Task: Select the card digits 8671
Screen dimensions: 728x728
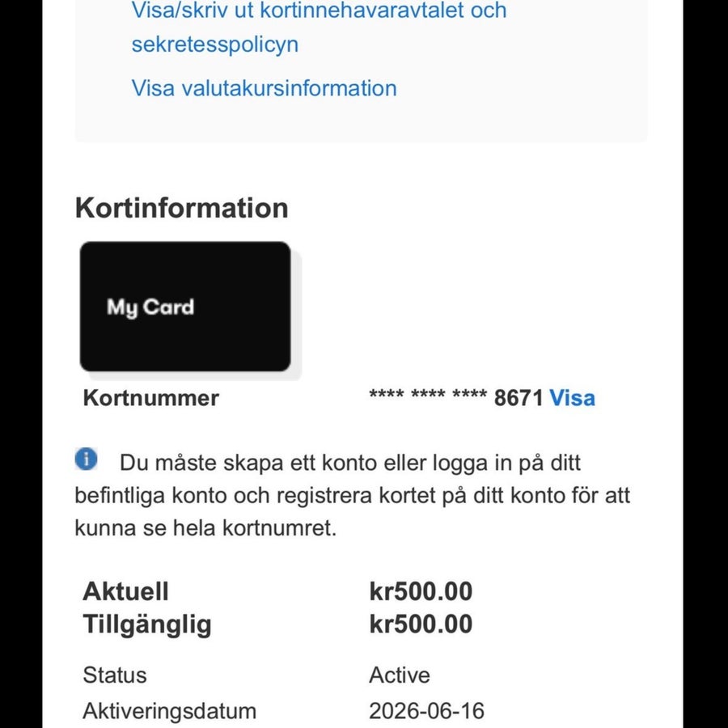Action: click(x=518, y=398)
